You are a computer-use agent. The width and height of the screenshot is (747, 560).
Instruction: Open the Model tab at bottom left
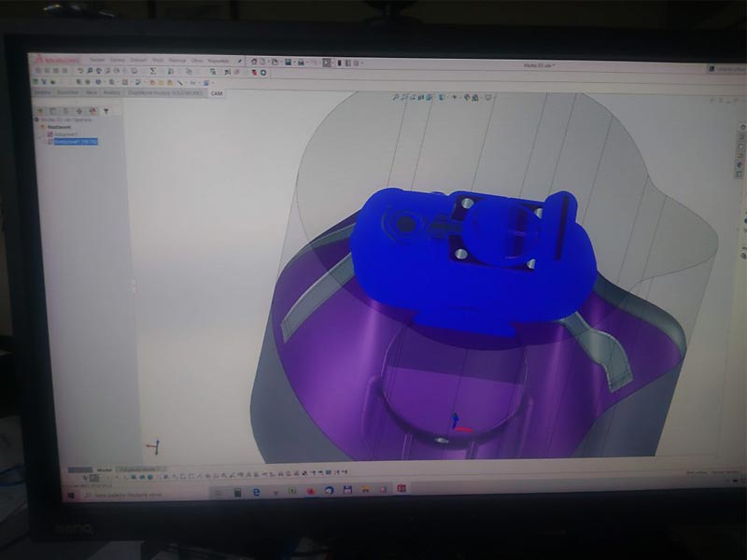[x=105, y=469]
